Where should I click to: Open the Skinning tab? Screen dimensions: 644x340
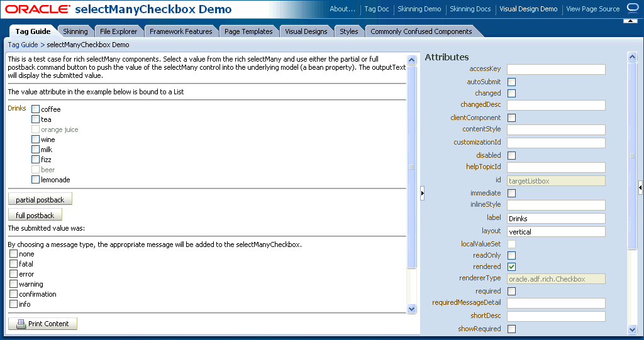75,31
